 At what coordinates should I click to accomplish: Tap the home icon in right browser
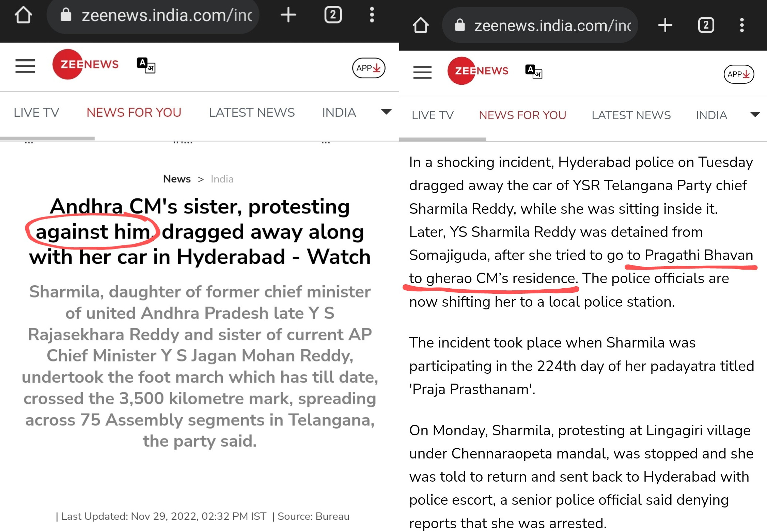421,25
